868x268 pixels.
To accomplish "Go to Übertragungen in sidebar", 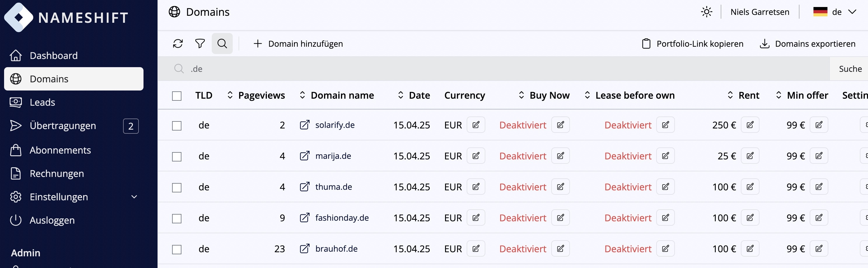I will (63, 126).
